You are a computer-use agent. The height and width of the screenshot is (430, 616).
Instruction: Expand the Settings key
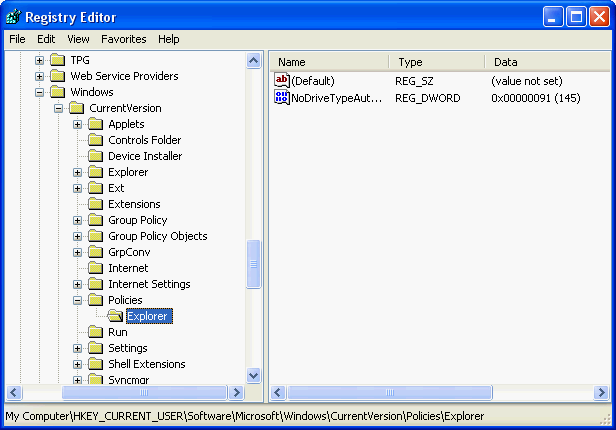point(77,348)
